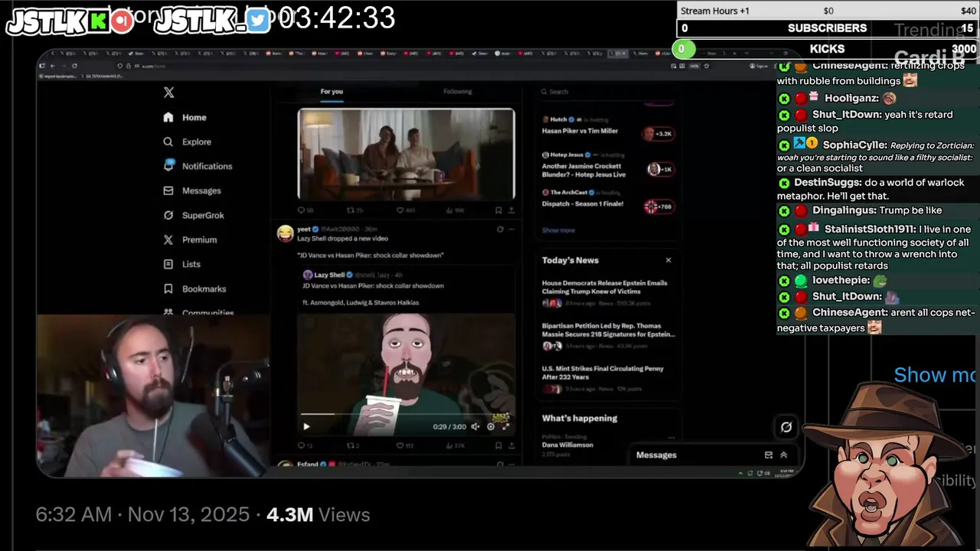Open Messages in the X sidebar

point(192,191)
